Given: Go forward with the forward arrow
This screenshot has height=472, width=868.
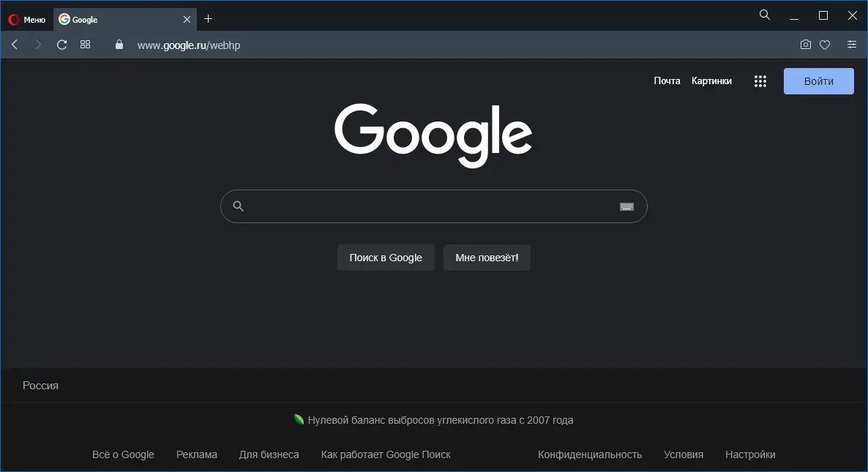Looking at the screenshot, I should (x=37, y=45).
